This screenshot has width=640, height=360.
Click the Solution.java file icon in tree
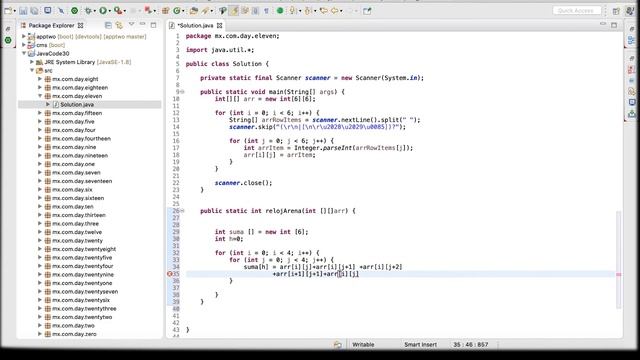click(56, 104)
